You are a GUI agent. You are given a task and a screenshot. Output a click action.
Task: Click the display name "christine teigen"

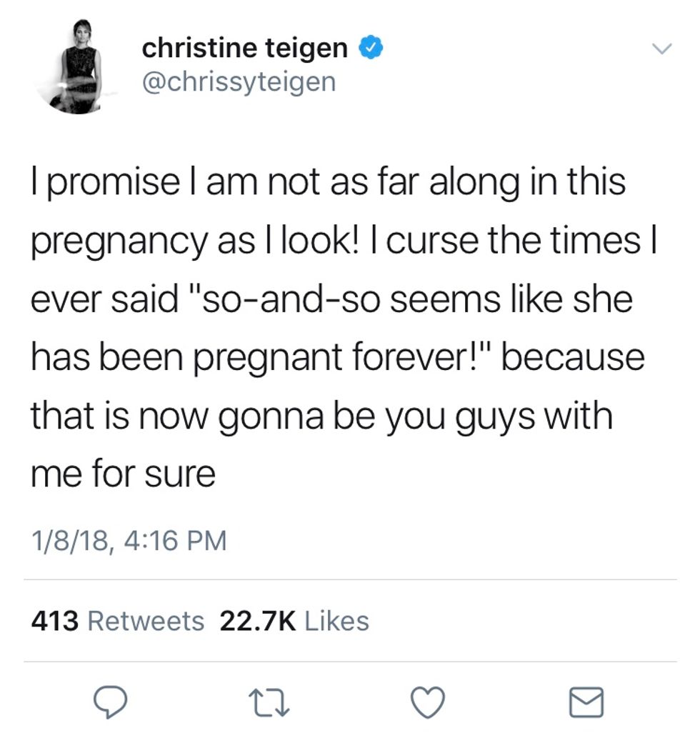coord(245,49)
